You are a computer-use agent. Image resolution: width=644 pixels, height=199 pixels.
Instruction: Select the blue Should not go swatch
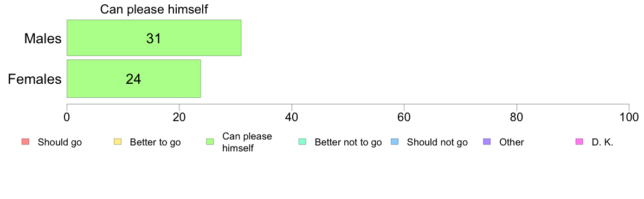tap(394, 142)
